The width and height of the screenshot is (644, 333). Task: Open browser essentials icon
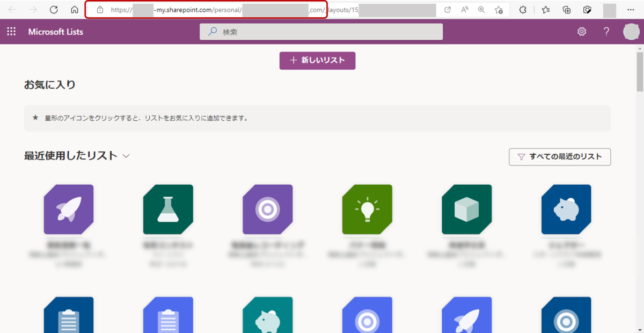588,10
